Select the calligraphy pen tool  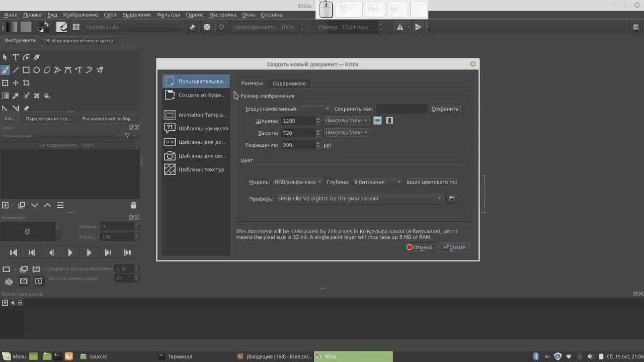coord(37,57)
